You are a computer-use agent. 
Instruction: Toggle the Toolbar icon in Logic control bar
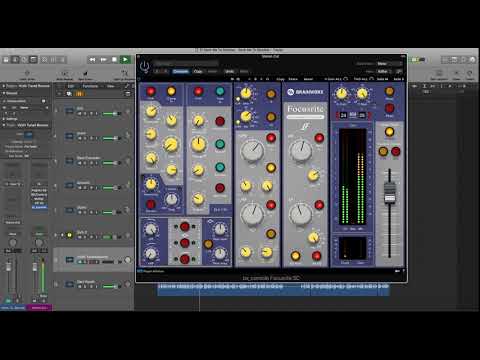(33, 60)
